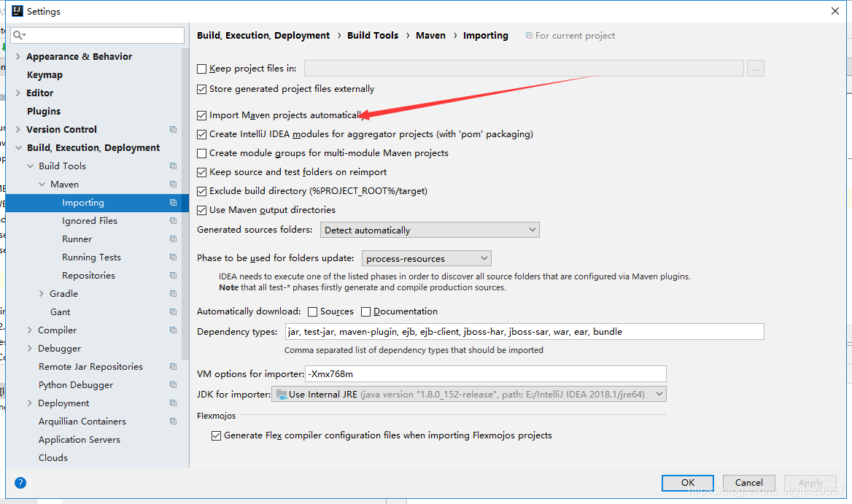
Task: Toggle Create IntelliJ IDEA modules for aggregator projects
Action: click(201, 134)
